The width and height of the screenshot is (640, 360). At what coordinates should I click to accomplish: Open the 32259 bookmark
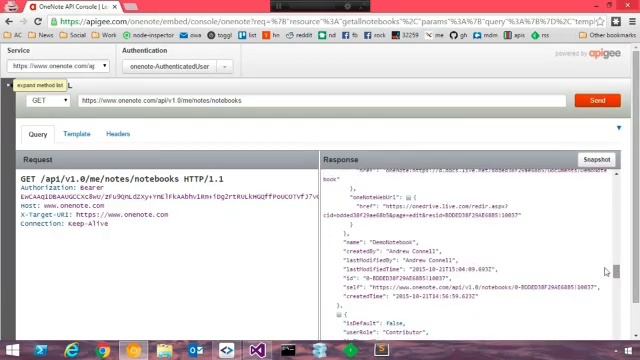405,36
